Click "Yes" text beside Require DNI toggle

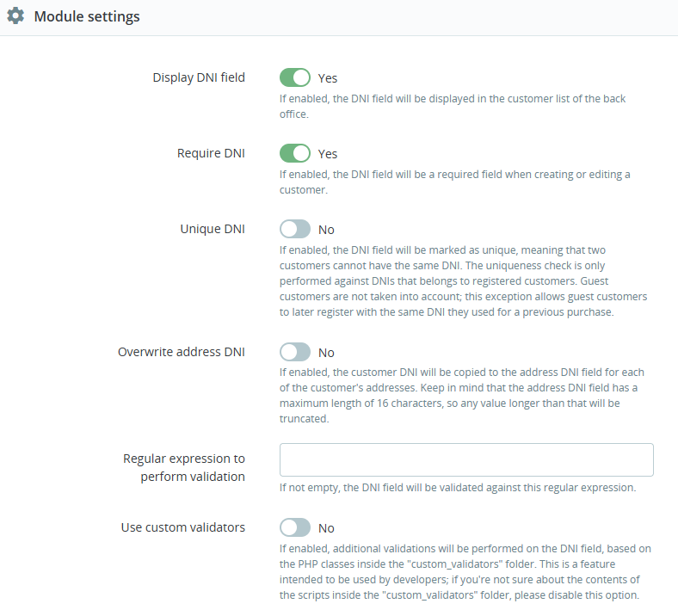point(328,154)
